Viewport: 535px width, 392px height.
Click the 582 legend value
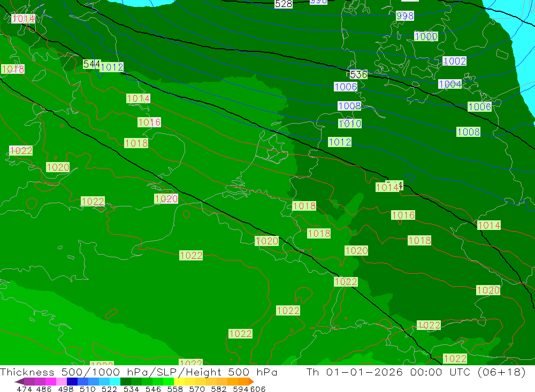tap(219, 389)
